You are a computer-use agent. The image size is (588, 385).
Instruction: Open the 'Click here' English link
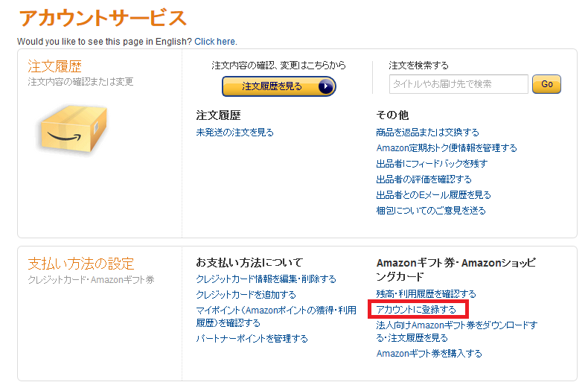click(215, 41)
